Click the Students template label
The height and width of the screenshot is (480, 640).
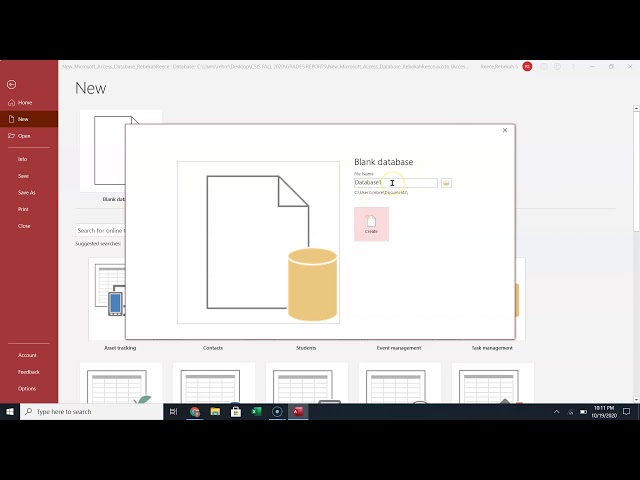pyautogui.click(x=306, y=348)
